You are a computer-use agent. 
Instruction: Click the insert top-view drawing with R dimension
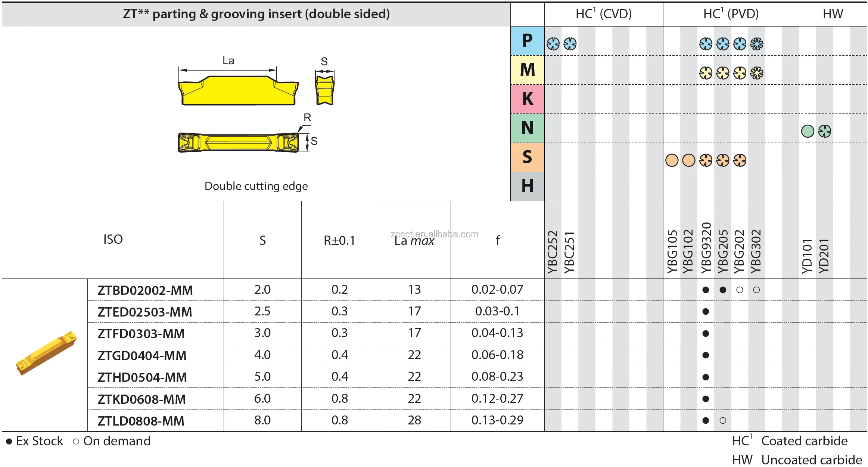tap(238, 143)
